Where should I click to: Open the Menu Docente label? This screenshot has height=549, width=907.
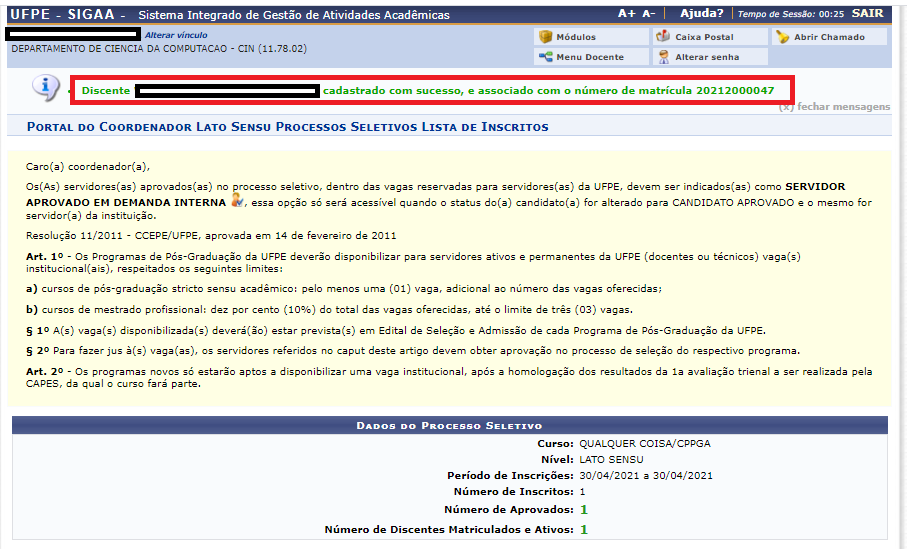click(x=589, y=57)
